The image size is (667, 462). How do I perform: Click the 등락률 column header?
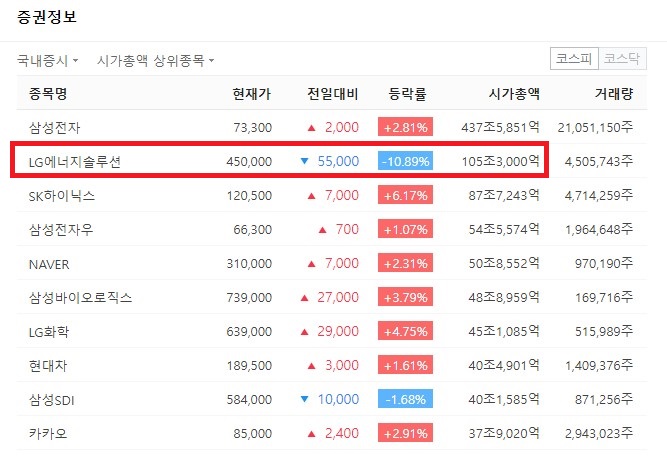407,93
